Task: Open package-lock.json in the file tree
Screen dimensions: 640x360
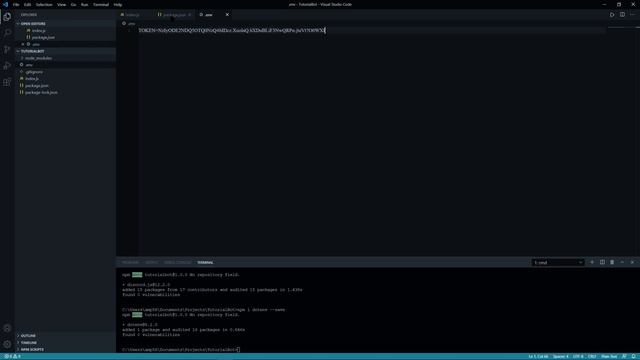Action: coord(65,92)
